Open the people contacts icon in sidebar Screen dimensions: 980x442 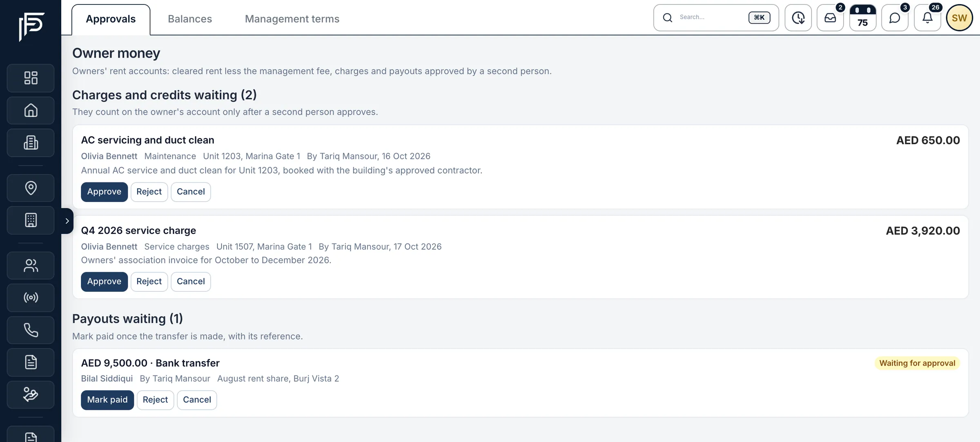point(31,266)
